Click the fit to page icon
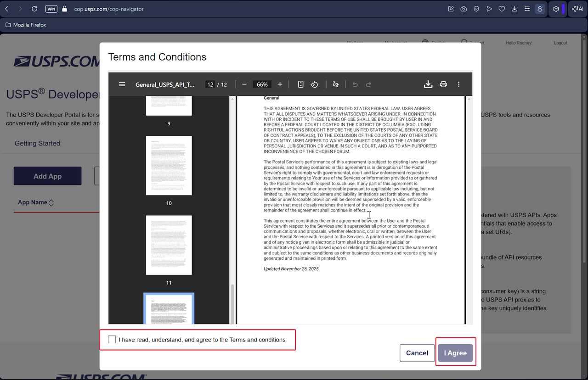Screen dimensions: 588x380 coord(301,84)
